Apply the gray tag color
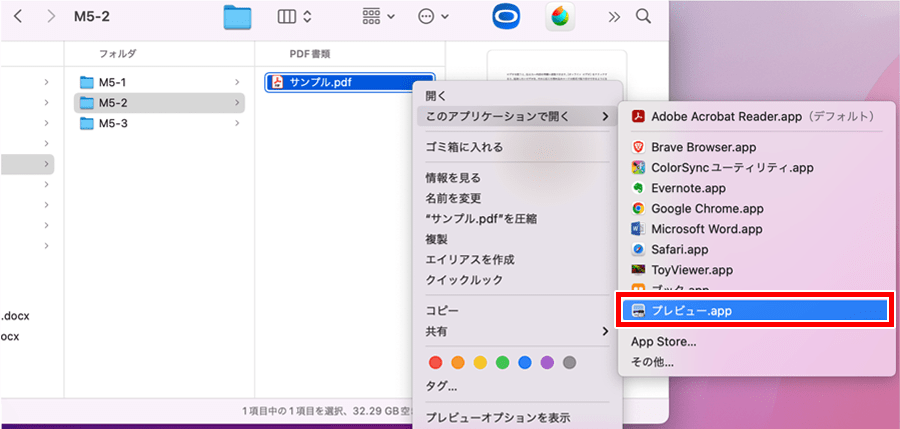 tap(569, 362)
